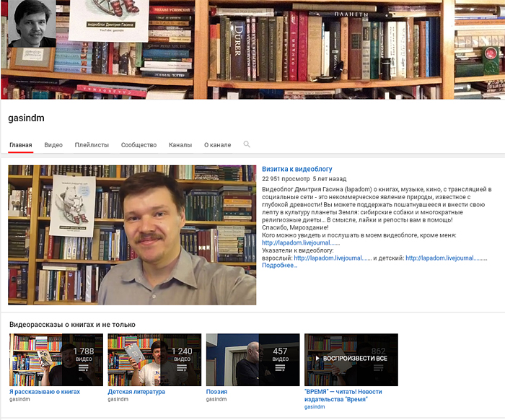Open the Визитка к видеоблогу title link
This screenshot has width=505, height=420.
(x=297, y=169)
